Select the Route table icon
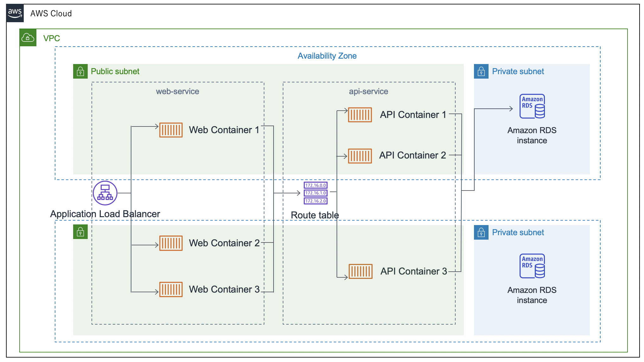Viewport: 644px width, 362px height. [315, 193]
